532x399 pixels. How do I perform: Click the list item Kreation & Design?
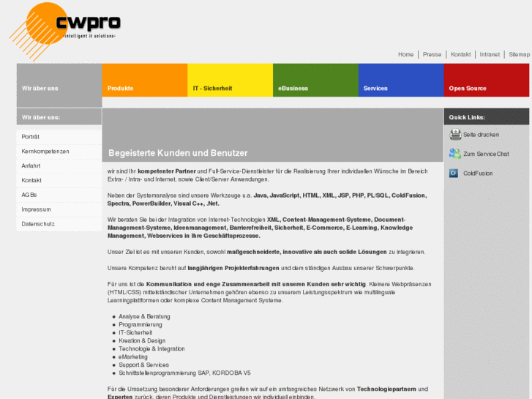point(142,341)
